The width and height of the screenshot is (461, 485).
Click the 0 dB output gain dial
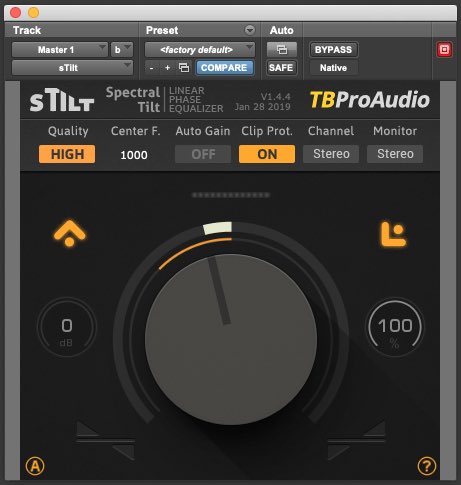(67, 328)
